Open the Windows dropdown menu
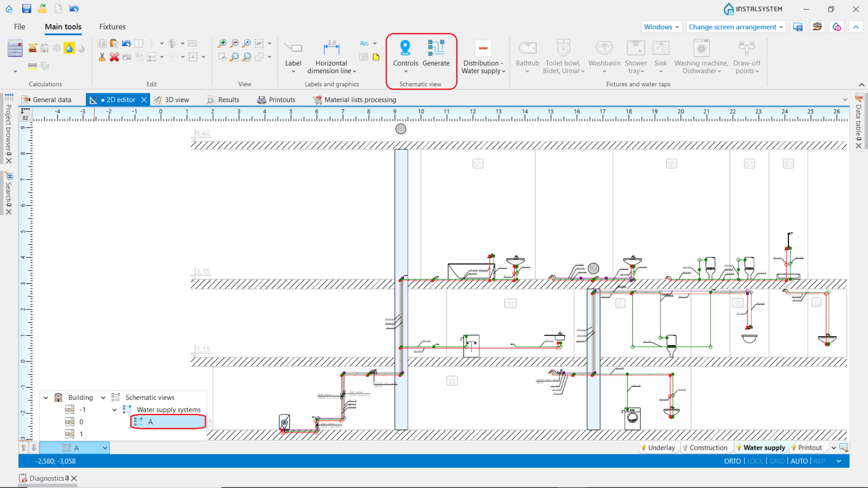868x488 pixels. (661, 26)
